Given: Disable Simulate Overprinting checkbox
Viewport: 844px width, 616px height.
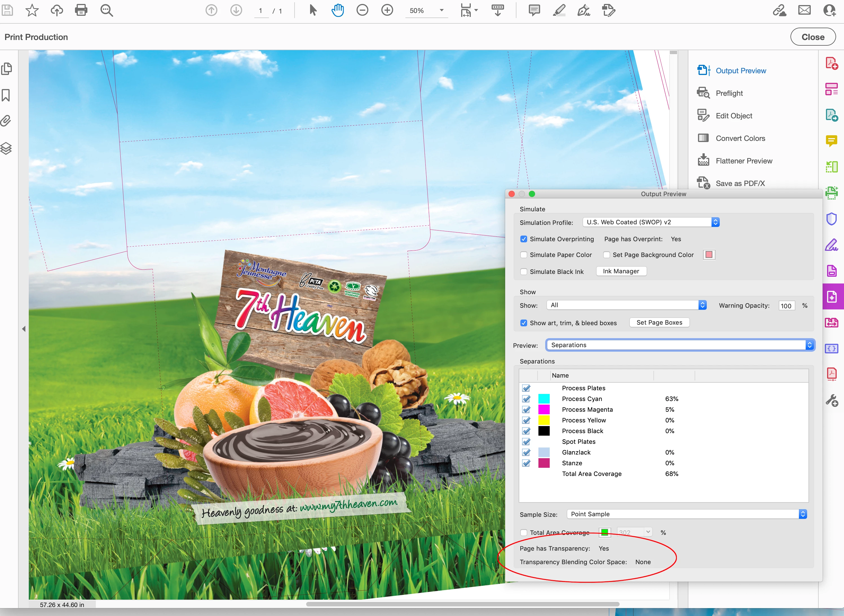Looking at the screenshot, I should [x=524, y=239].
